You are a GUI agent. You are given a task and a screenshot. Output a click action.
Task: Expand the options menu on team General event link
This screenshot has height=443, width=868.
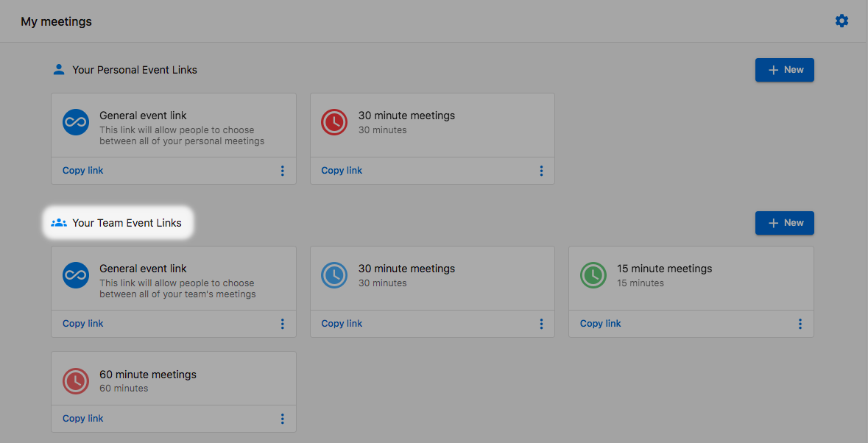point(282,324)
